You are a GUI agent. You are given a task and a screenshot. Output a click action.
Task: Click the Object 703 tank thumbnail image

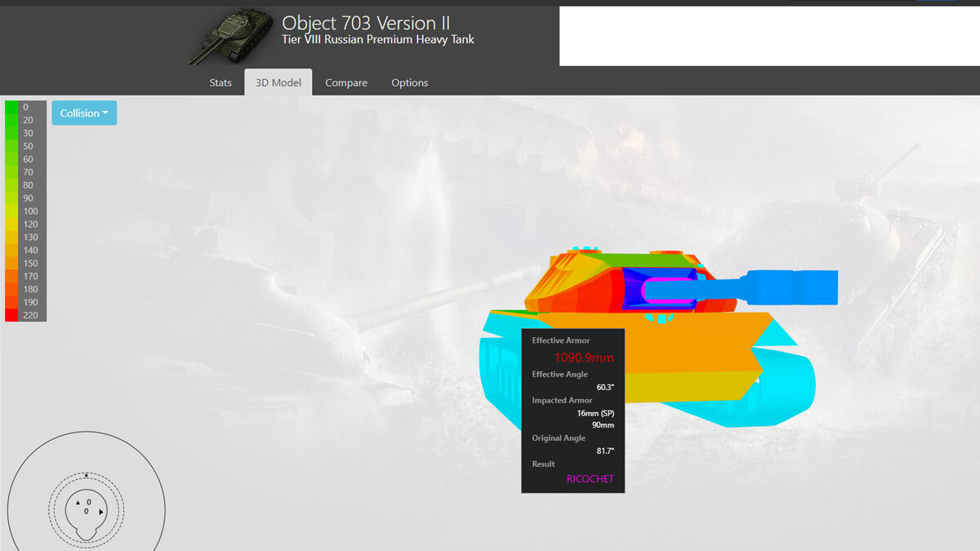coord(230,37)
